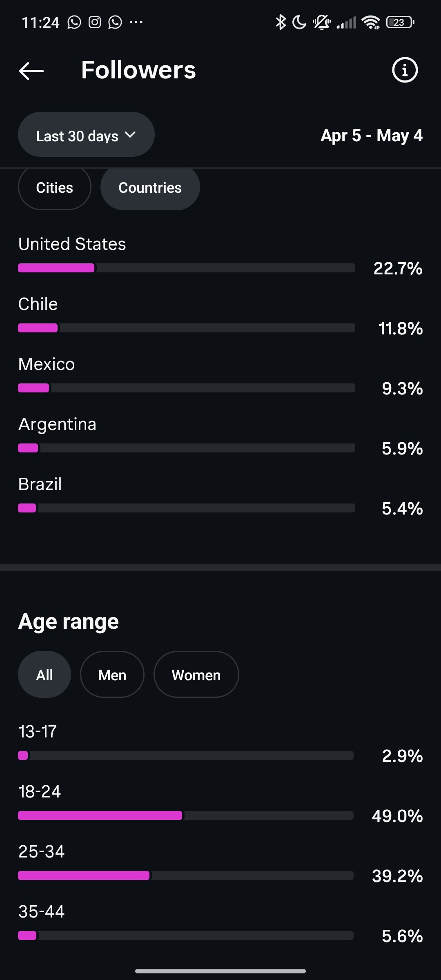Tap the muted vibrate status icon
The image size is (441, 980).
point(321,22)
